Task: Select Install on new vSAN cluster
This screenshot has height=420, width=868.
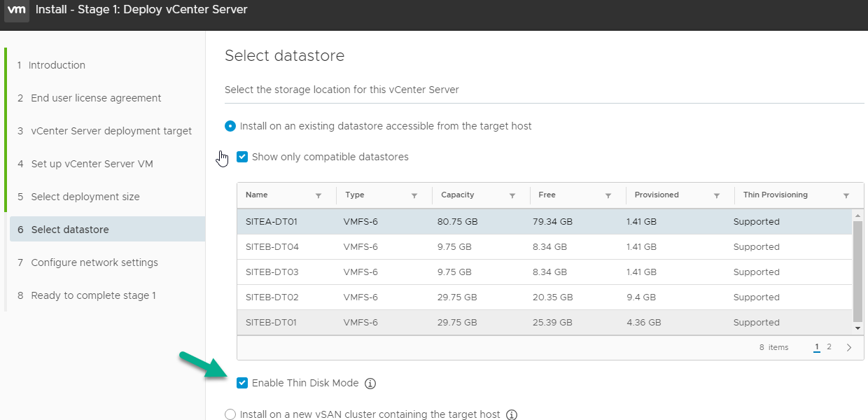Action: [230, 414]
